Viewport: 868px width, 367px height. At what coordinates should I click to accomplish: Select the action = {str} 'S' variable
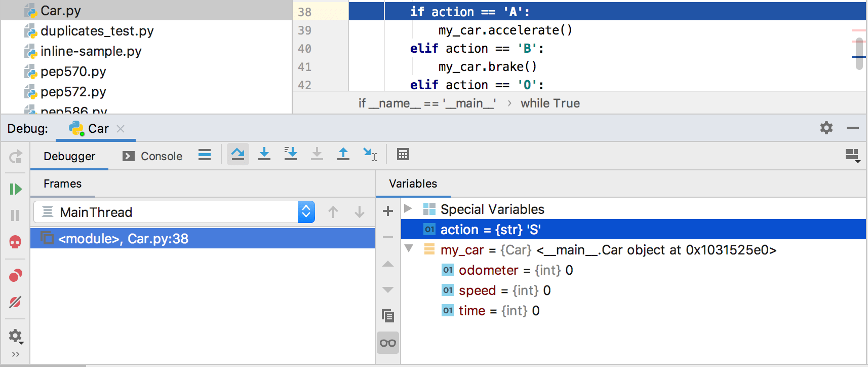coord(634,229)
